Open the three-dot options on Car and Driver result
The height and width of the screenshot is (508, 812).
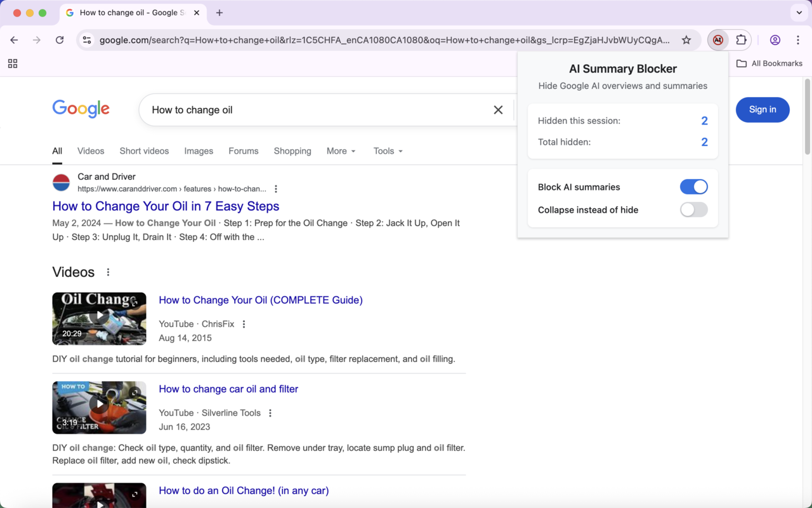[275, 189]
